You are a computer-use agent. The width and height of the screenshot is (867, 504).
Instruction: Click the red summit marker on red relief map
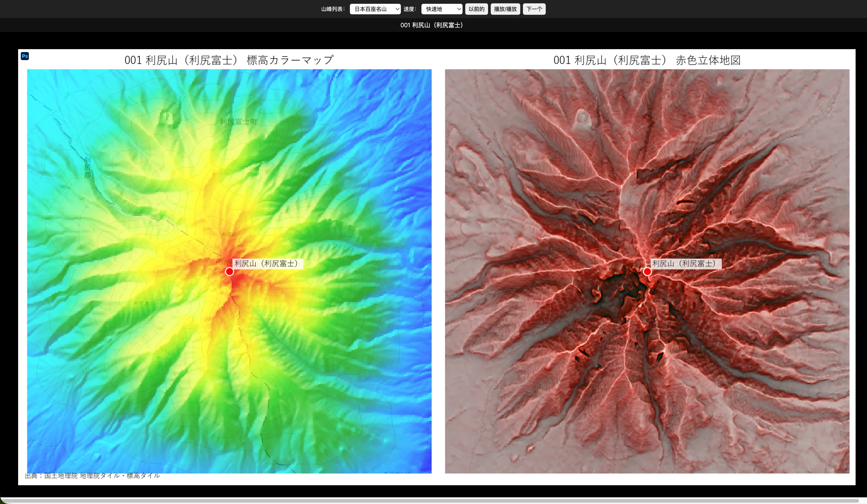click(647, 272)
